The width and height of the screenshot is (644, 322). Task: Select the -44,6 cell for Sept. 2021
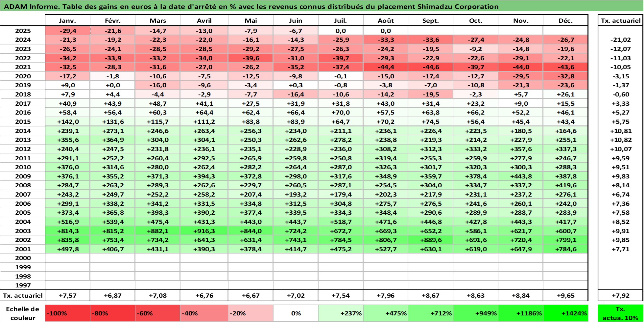(x=431, y=67)
